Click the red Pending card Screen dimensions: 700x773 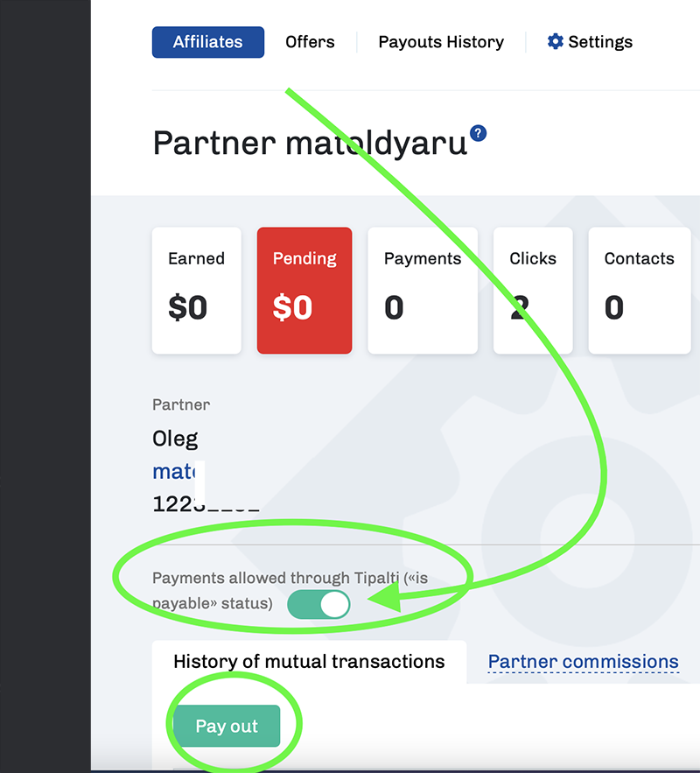(304, 291)
